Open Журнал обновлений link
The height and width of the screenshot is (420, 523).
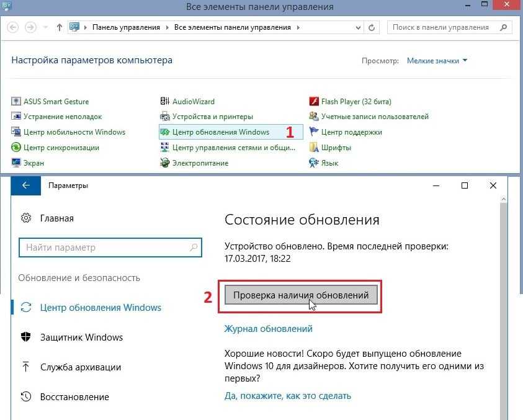[269, 329]
